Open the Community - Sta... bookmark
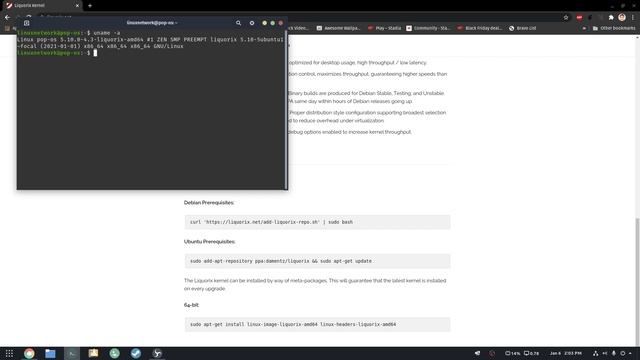640x360 pixels. point(428,28)
